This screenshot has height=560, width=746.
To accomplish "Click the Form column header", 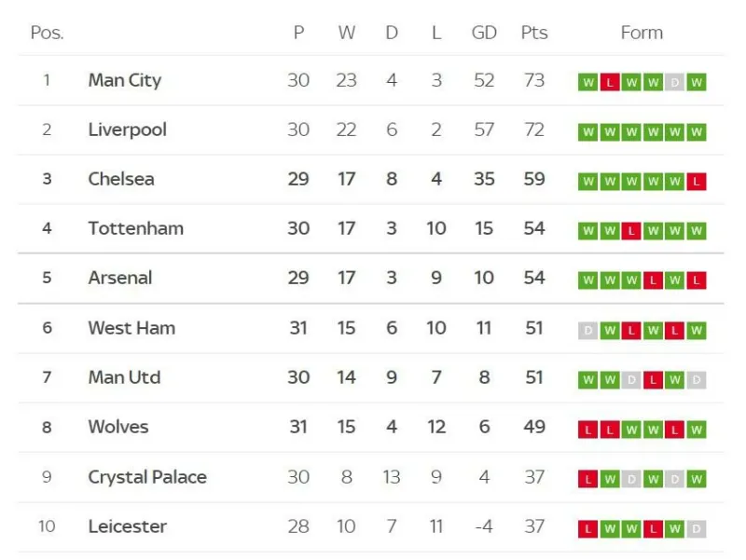I will (x=642, y=33).
